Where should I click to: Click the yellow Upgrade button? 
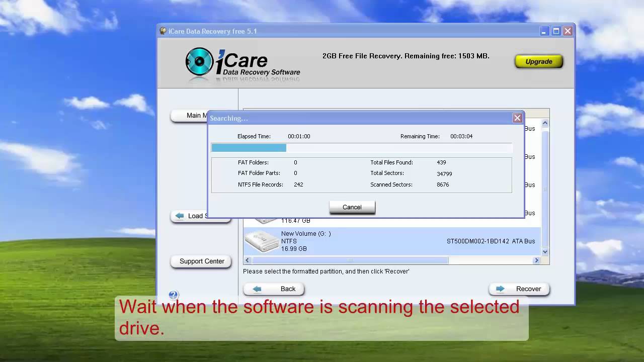(x=538, y=61)
